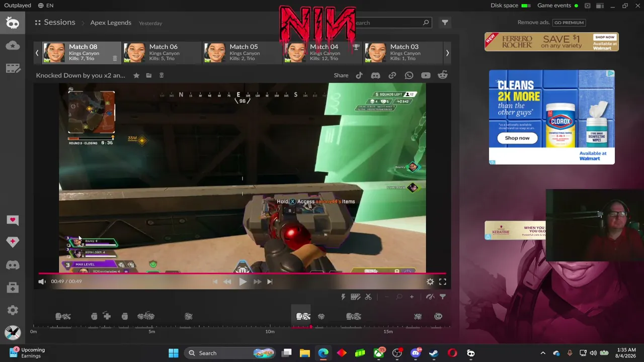Open the clip's folder location icon
Screen dimensions: 644x362
(x=149, y=75)
